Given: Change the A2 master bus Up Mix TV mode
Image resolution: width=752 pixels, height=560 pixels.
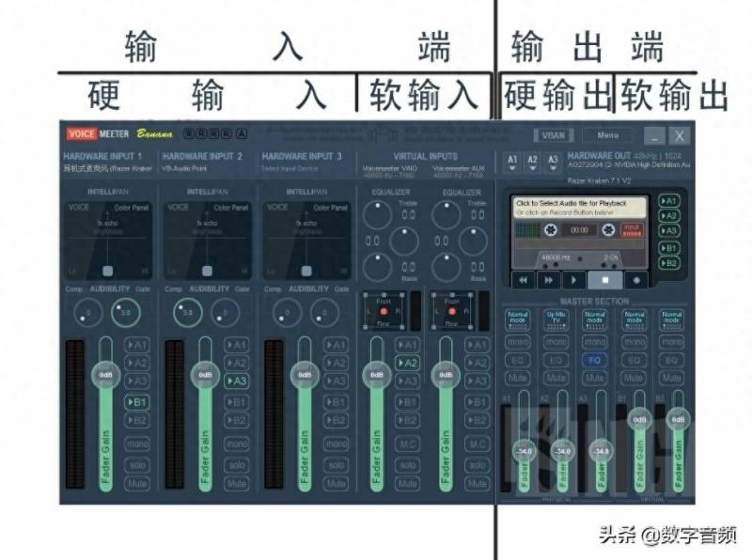Looking at the screenshot, I should click(556, 319).
